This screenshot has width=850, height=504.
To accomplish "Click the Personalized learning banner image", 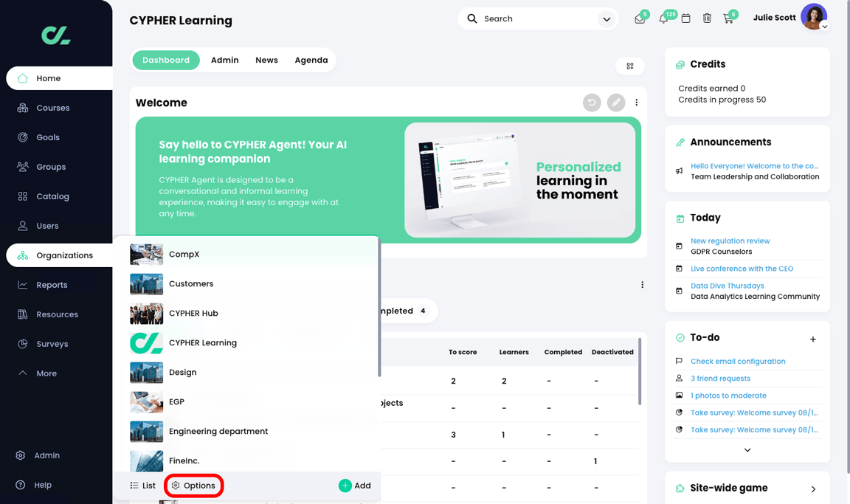I will (x=520, y=180).
